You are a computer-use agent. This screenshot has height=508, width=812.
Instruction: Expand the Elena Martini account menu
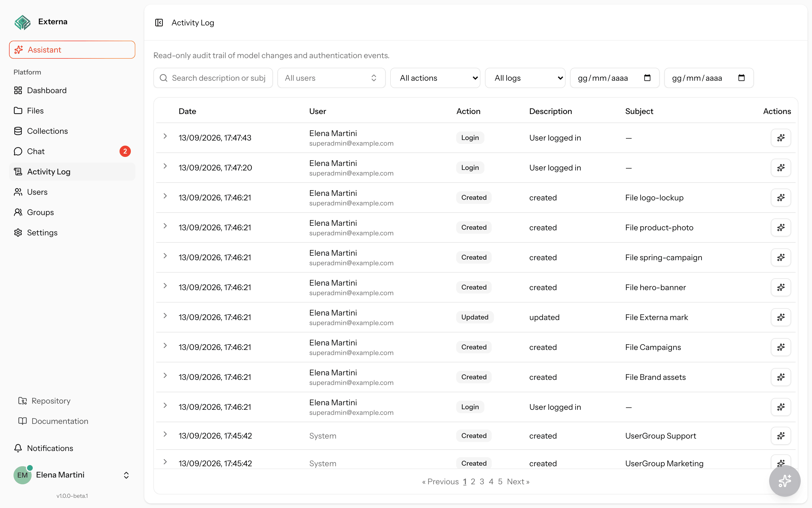pyautogui.click(x=126, y=475)
